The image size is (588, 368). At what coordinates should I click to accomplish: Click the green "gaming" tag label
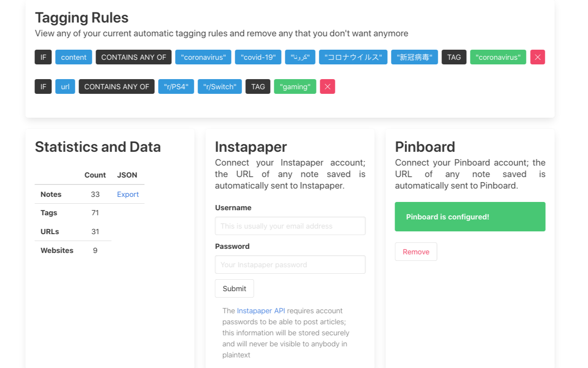coord(295,86)
